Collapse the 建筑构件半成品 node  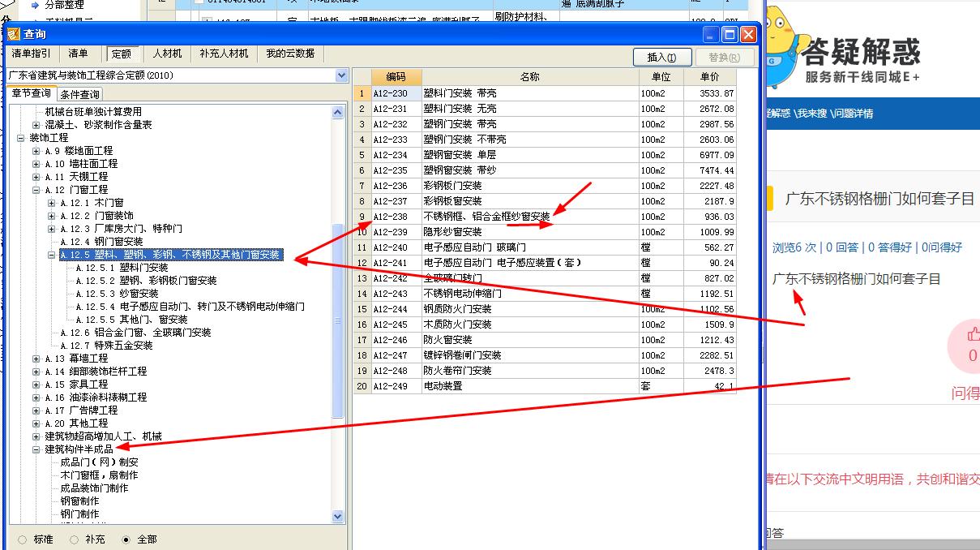coord(36,449)
